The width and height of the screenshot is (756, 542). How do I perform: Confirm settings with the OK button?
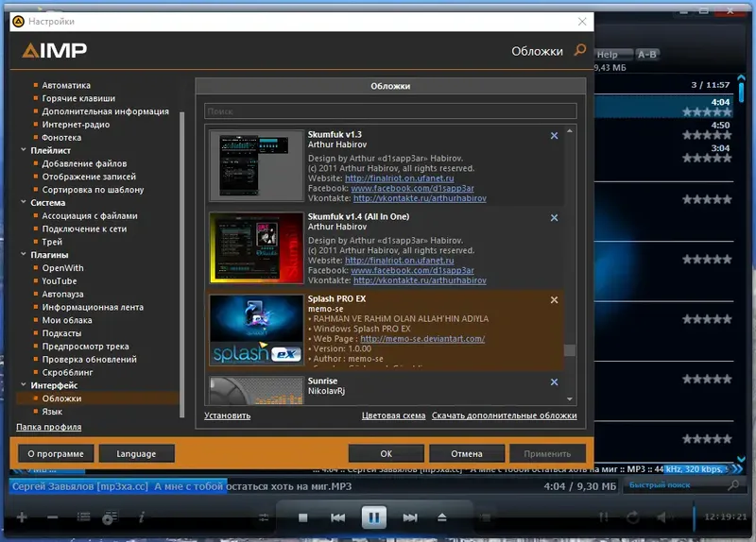click(387, 454)
